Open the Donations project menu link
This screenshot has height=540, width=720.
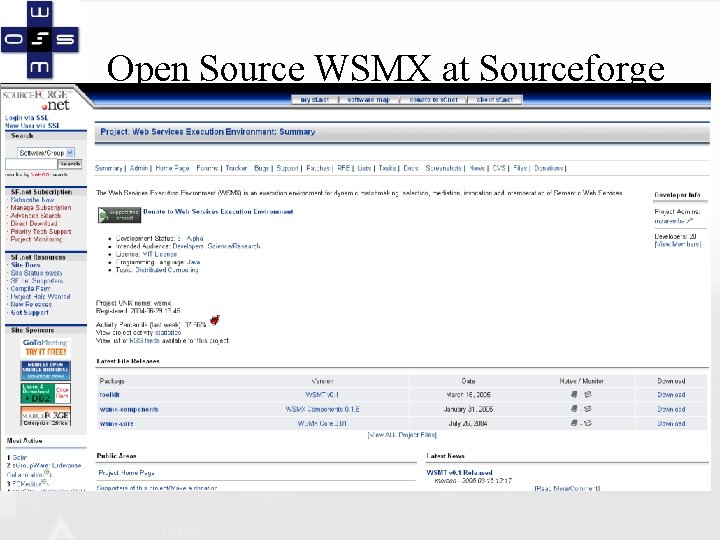[x=548, y=168]
